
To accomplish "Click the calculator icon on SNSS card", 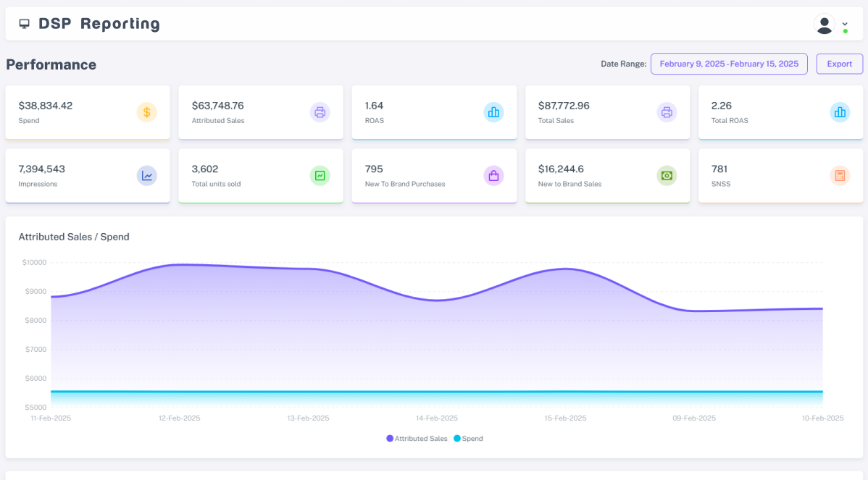I will 840,176.
